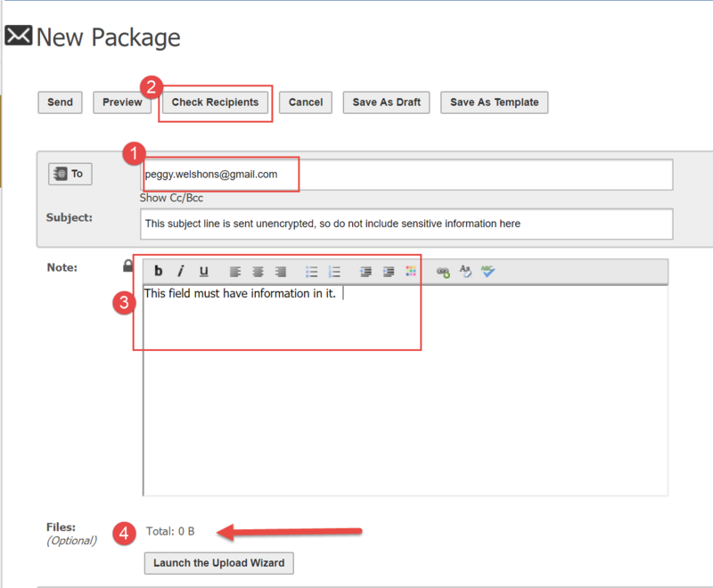Apply bold formatting in the note editor
Viewport: 713px width, 588px height.
[158, 271]
